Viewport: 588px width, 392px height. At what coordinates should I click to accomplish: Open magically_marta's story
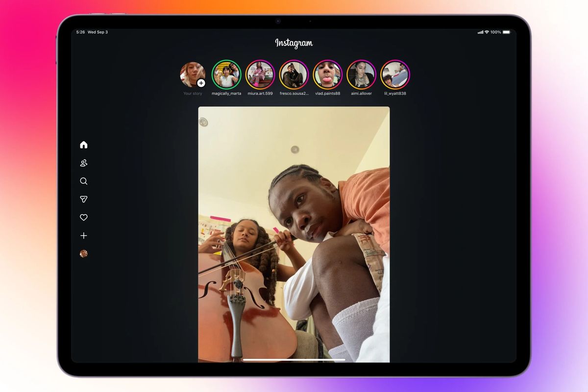[226, 75]
